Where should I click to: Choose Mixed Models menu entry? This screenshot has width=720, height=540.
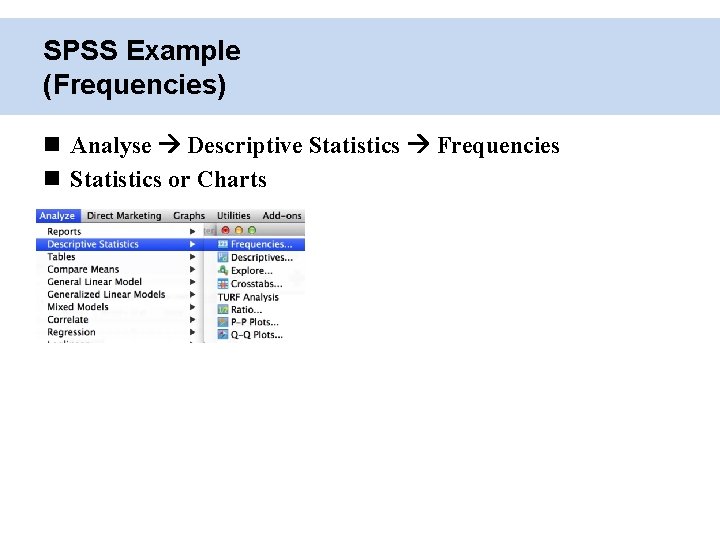click(x=119, y=307)
